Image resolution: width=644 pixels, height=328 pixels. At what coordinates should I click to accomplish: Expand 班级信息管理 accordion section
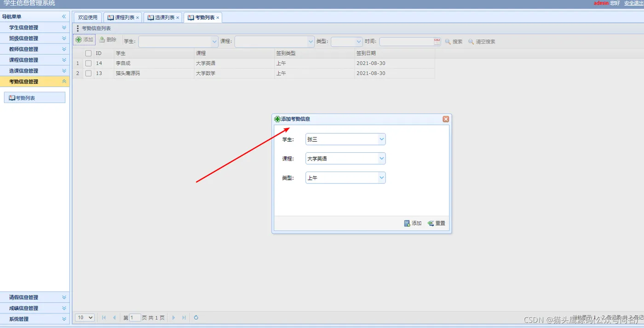pos(35,38)
